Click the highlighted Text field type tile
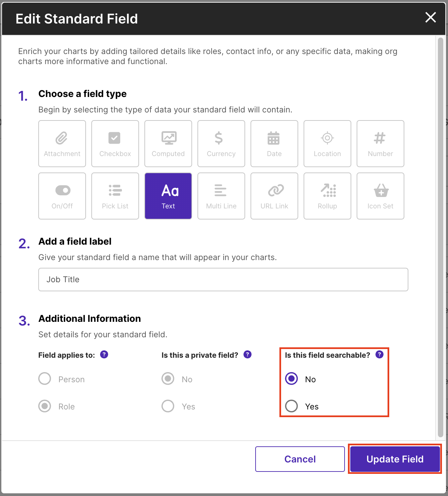This screenshot has height=496, width=448. 168,196
